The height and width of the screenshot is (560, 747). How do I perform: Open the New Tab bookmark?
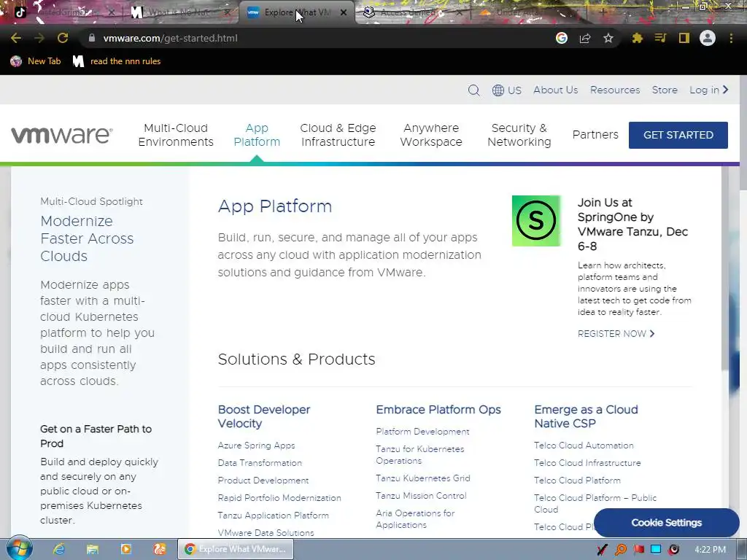pyautogui.click(x=36, y=61)
